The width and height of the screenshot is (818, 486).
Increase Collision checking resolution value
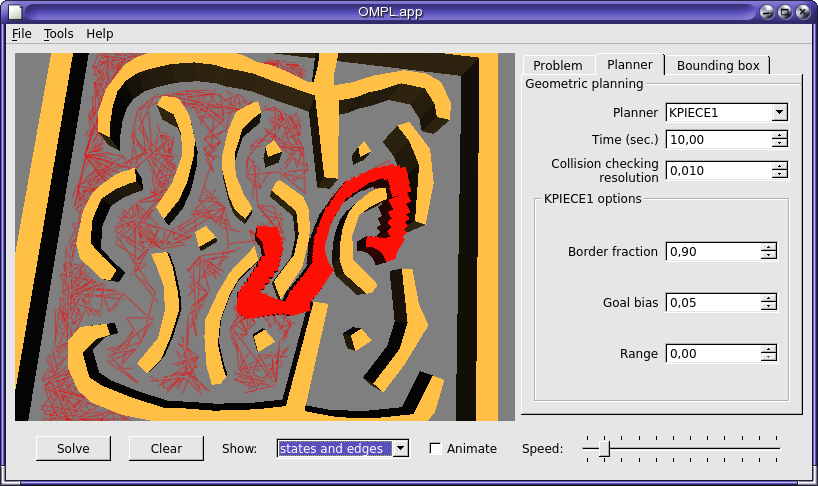click(x=779, y=166)
